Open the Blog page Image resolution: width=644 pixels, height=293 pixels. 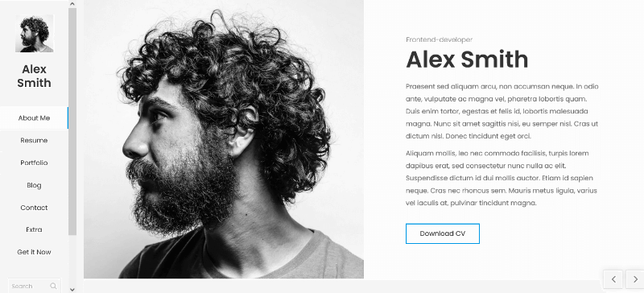click(34, 185)
